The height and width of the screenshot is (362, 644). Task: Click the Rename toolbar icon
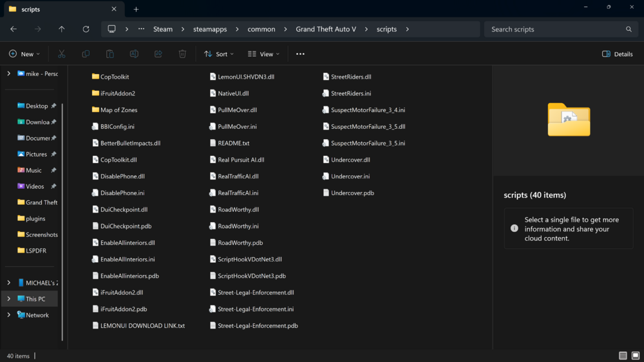click(134, 54)
